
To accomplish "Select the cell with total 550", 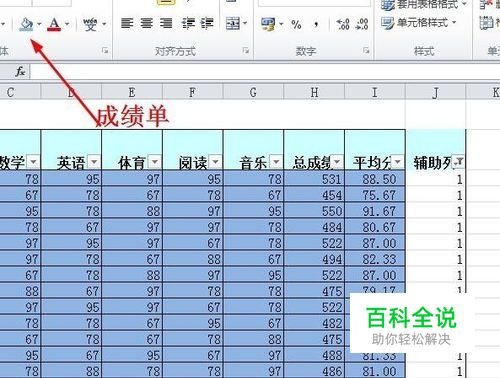I will pyautogui.click(x=314, y=211).
